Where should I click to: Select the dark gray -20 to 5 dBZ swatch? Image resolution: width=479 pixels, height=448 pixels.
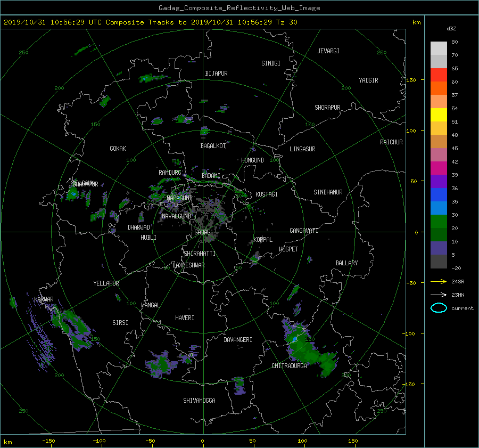(439, 262)
